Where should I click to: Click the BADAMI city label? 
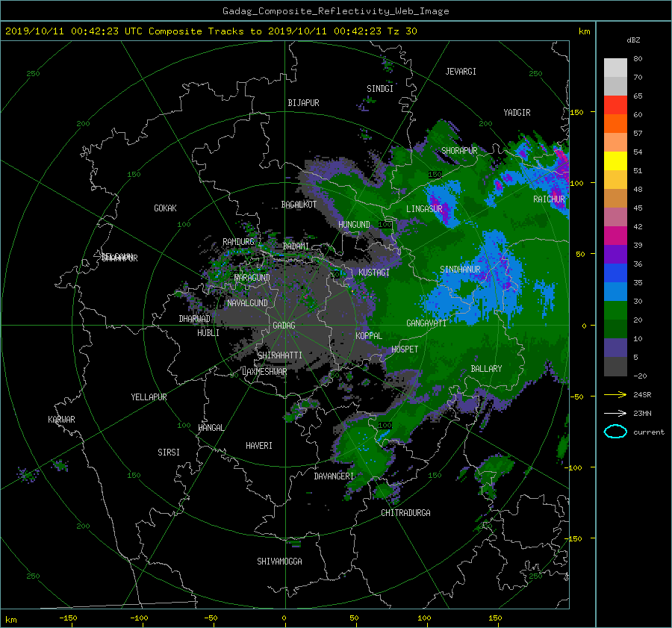[x=296, y=246]
